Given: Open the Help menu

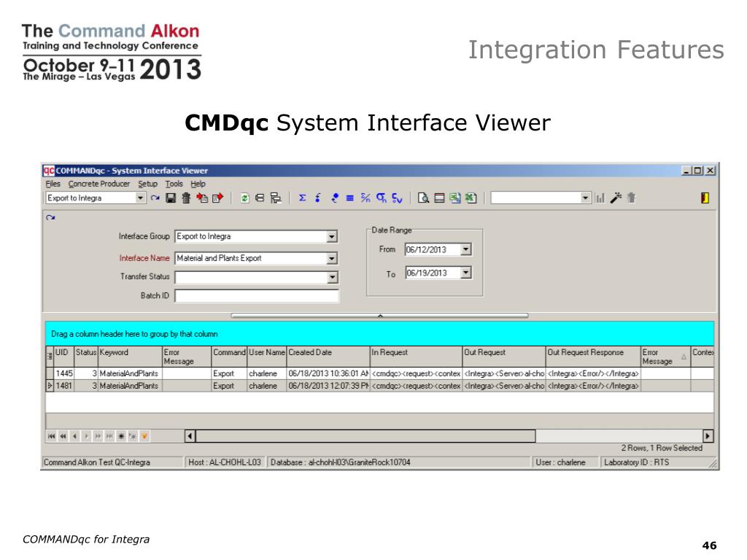Looking at the screenshot, I should click(198, 184).
